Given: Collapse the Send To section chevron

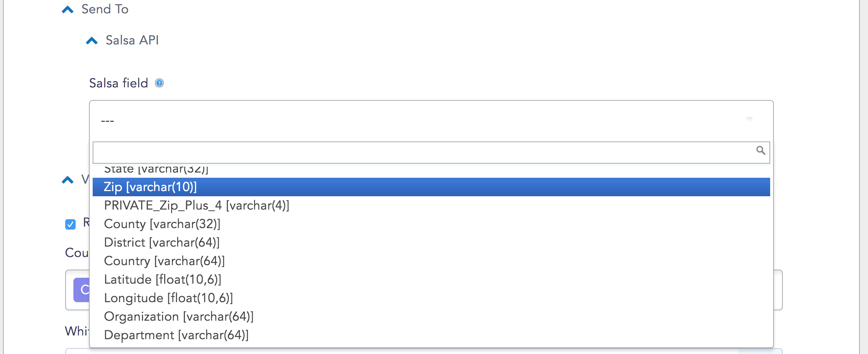Looking at the screenshot, I should (67, 10).
